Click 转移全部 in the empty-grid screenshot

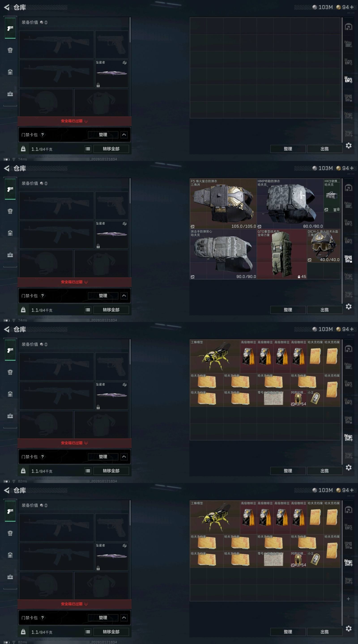pos(111,149)
